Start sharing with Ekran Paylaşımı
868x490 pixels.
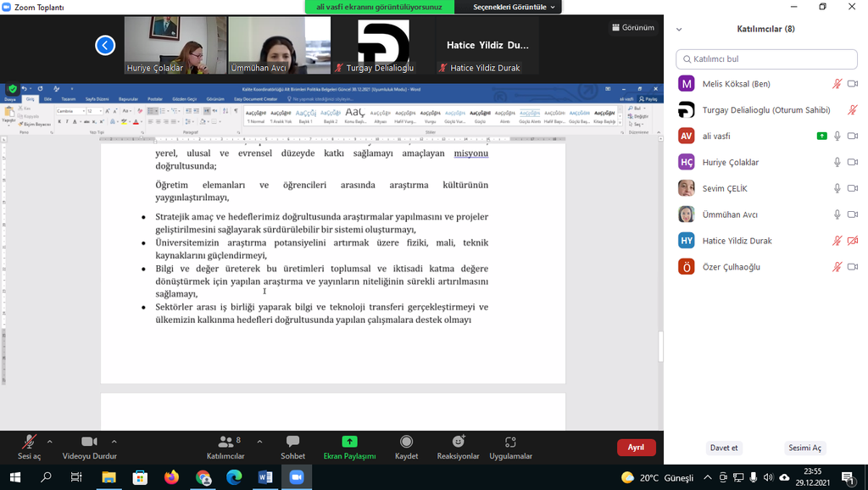(349, 447)
